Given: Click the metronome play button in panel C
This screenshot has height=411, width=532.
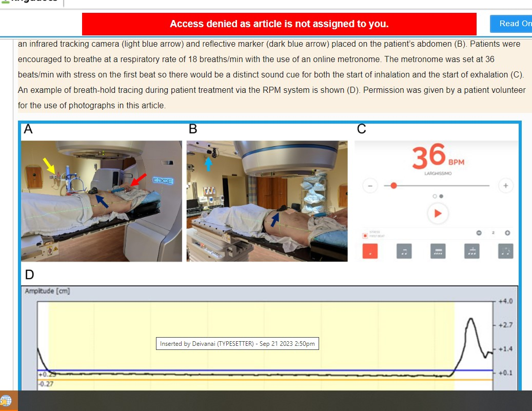Looking at the screenshot, I should point(438,213).
